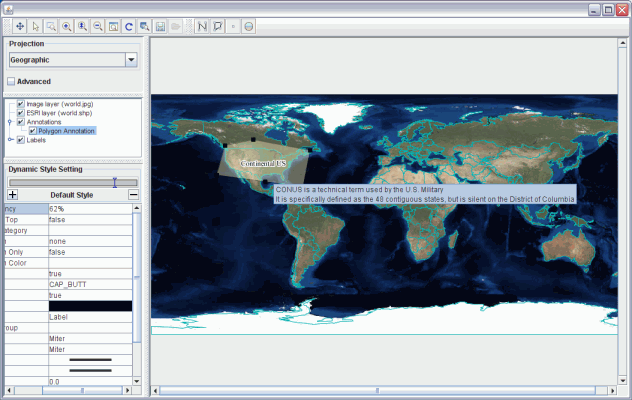Click the plus button beside Default Style
The width and height of the screenshot is (632, 400).
click(x=12, y=194)
